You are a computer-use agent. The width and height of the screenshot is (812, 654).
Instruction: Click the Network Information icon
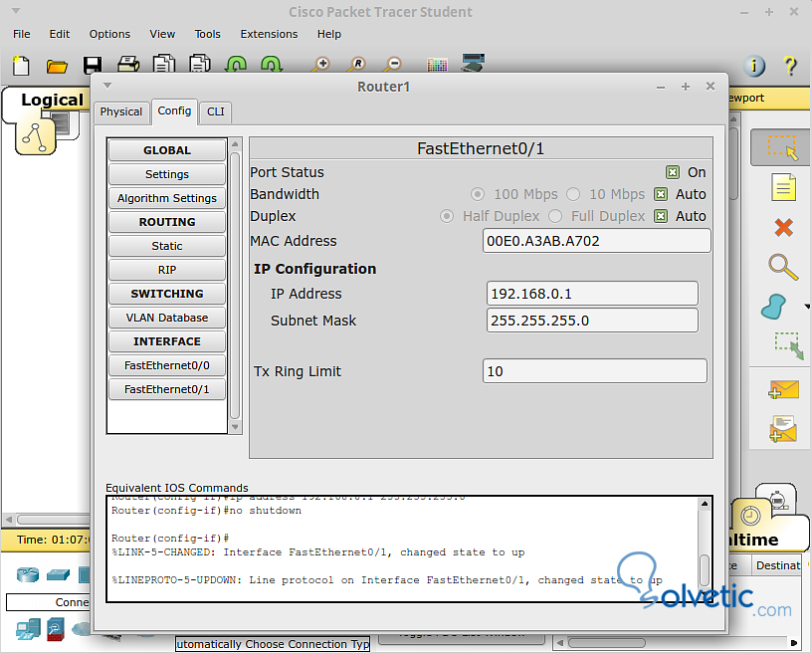point(754,66)
